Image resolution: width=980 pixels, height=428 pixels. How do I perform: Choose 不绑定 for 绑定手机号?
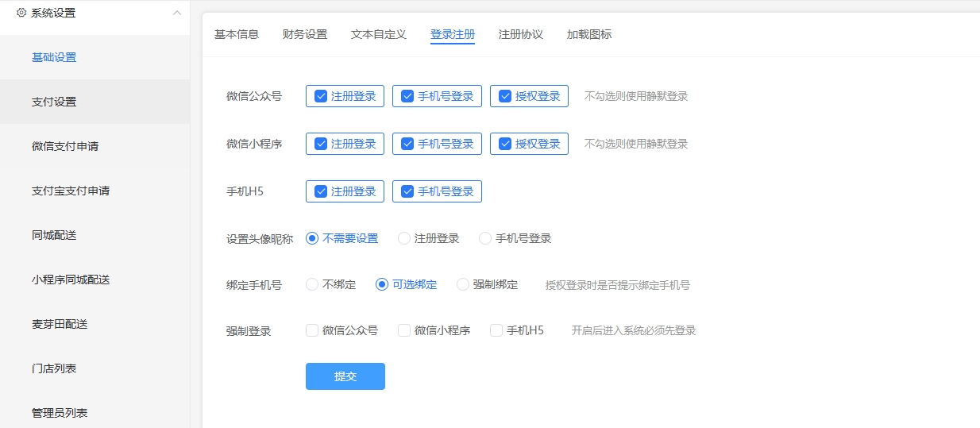[x=312, y=284]
